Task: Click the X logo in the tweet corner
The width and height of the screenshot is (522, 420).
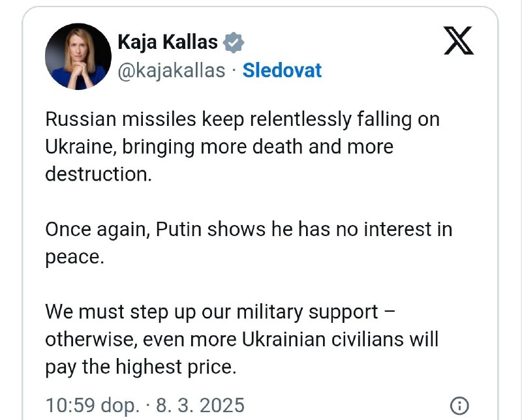Action: (x=459, y=41)
